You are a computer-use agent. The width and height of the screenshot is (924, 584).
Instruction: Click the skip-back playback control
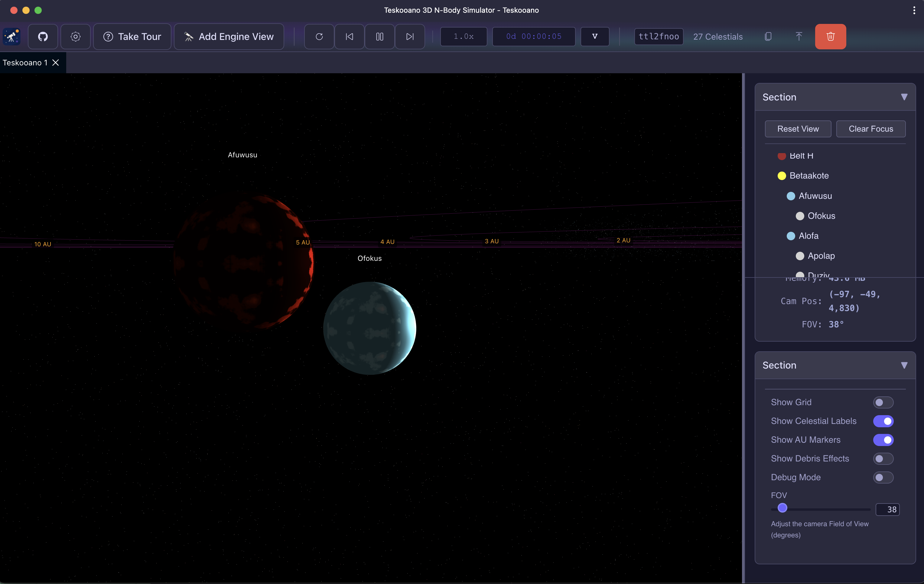(x=349, y=37)
